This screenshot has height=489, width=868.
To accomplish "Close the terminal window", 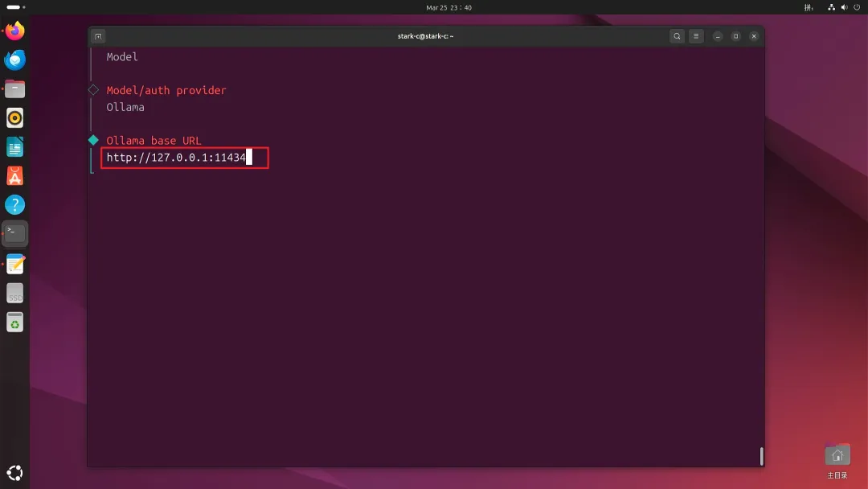I will (x=754, y=36).
